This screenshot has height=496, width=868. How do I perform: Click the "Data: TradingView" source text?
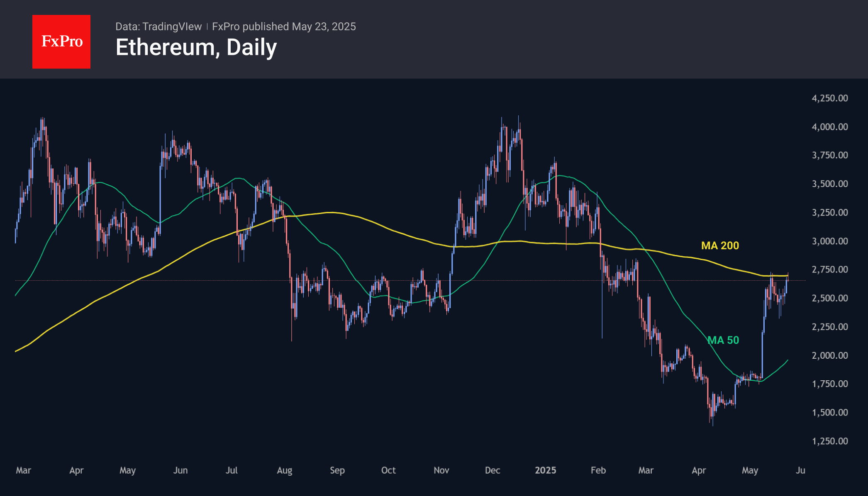click(x=158, y=27)
